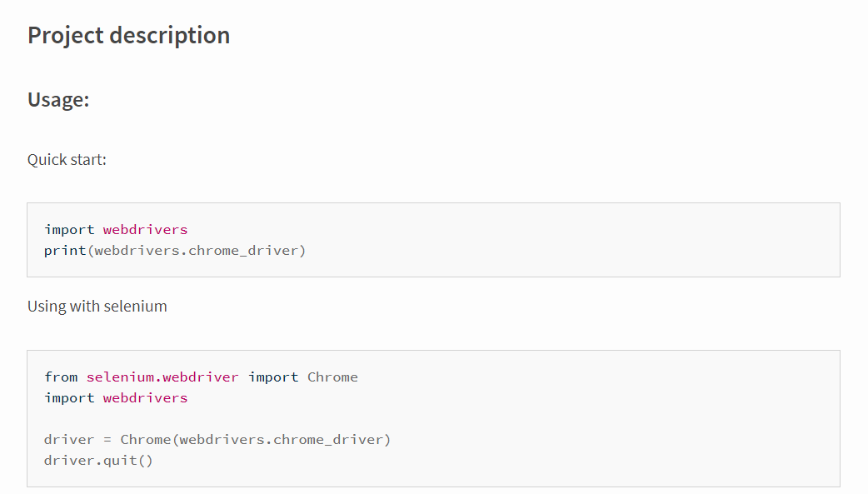This screenshot has width=868, height=494.
Task: Click the "Project description" heading
Action: click(x=128, y=36)
